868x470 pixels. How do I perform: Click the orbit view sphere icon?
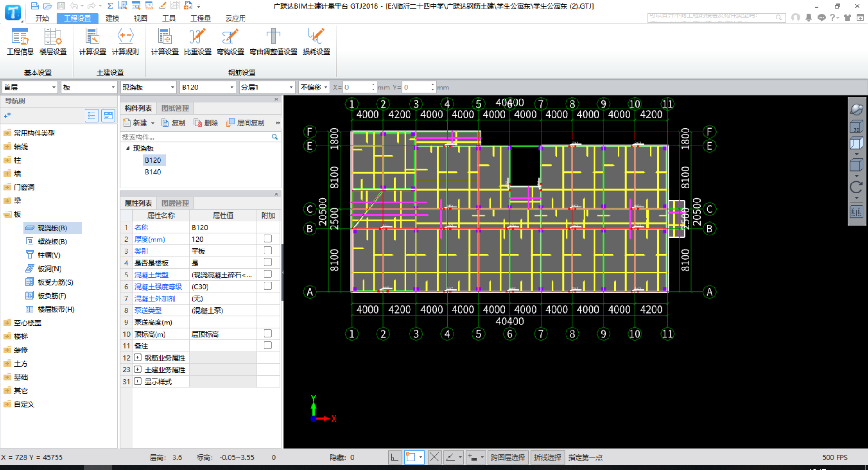856,109
